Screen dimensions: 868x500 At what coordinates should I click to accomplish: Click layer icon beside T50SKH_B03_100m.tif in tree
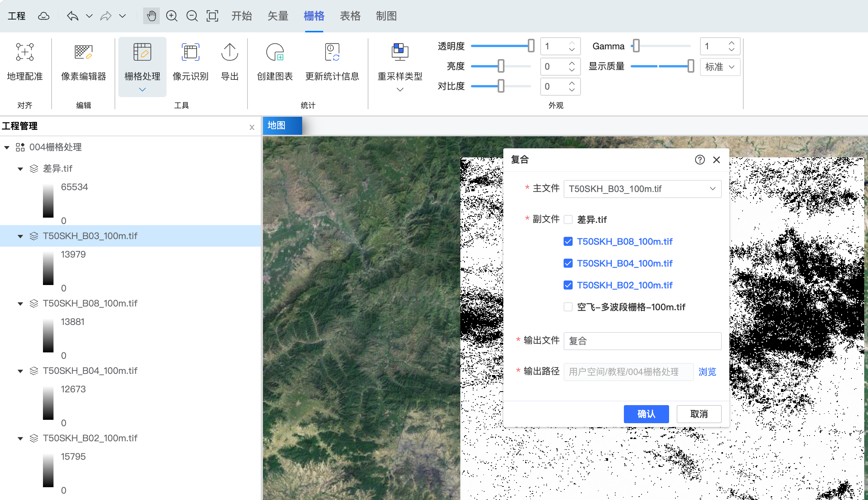[34, 236]
